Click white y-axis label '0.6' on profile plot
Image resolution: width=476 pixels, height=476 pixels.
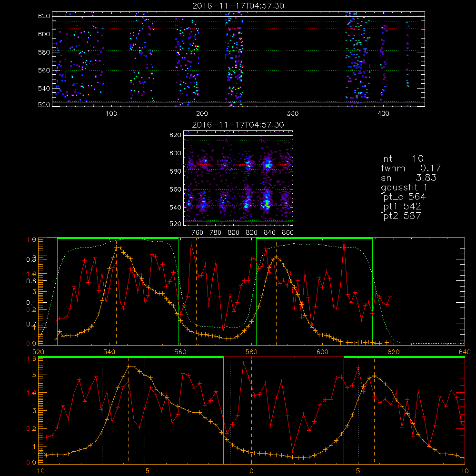31,281
